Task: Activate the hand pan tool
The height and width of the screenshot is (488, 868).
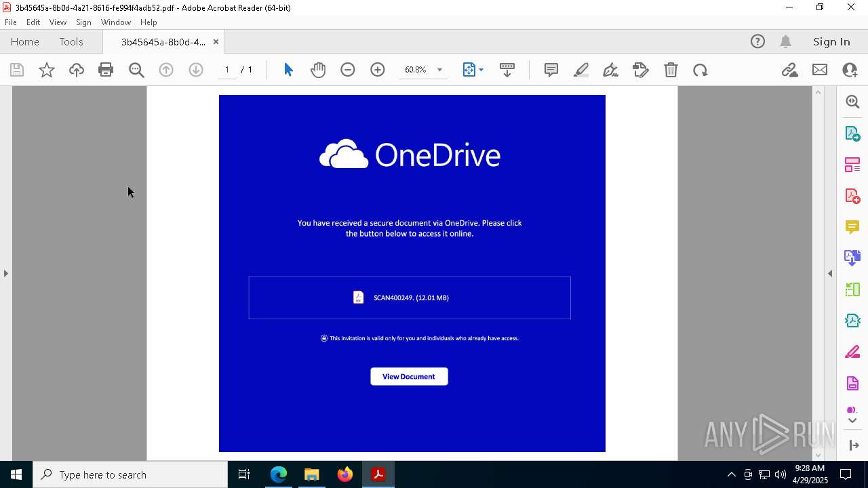Action: coord(318,70)
